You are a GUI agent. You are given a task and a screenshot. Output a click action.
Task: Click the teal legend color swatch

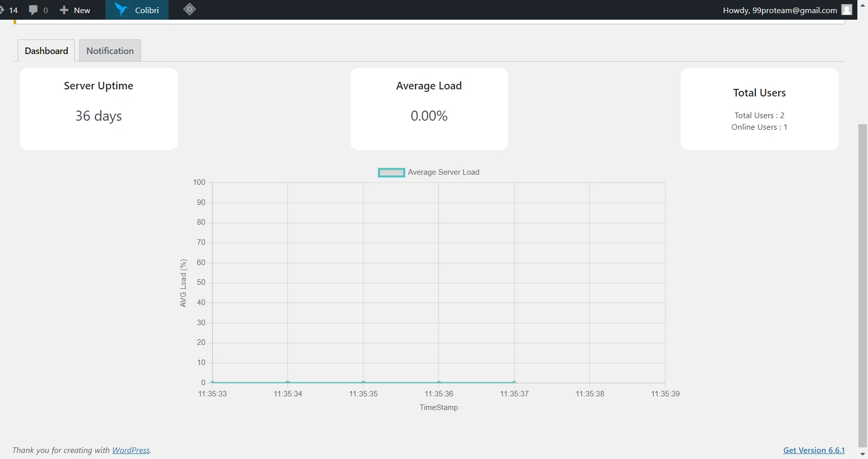(391, 172)
